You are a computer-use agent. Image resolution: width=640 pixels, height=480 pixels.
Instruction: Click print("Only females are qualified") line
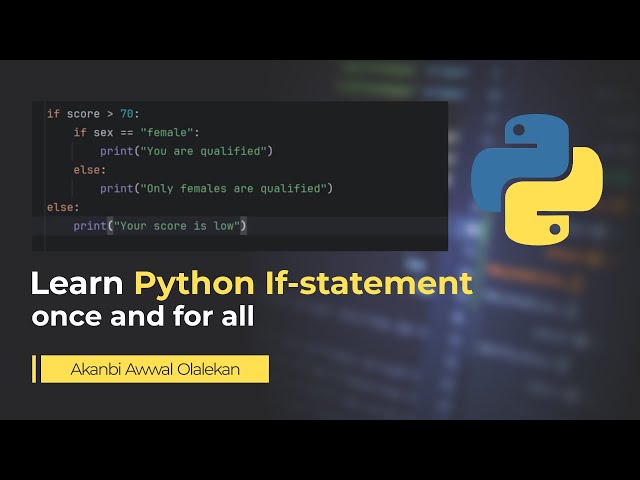tap(217, 189)
